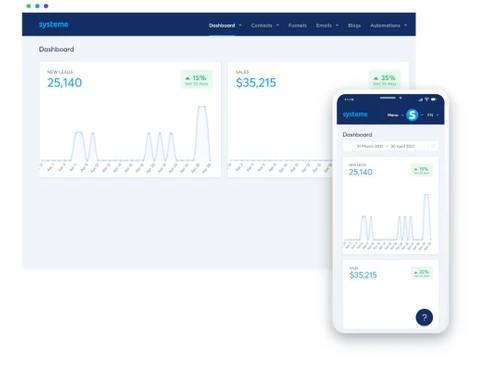This screenshot has width=500, height=375.
Task: Click the Dashboard heading on desktop
Action: [56, 49]
